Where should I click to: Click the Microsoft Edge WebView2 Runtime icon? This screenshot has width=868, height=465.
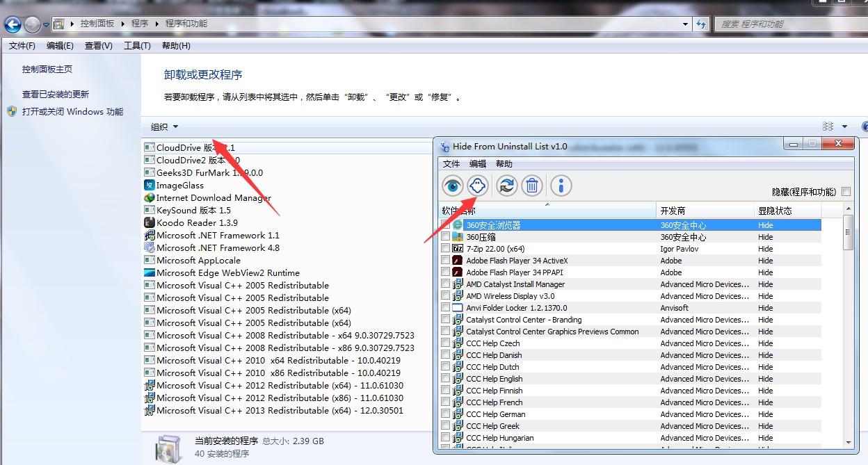pos(149,272)
